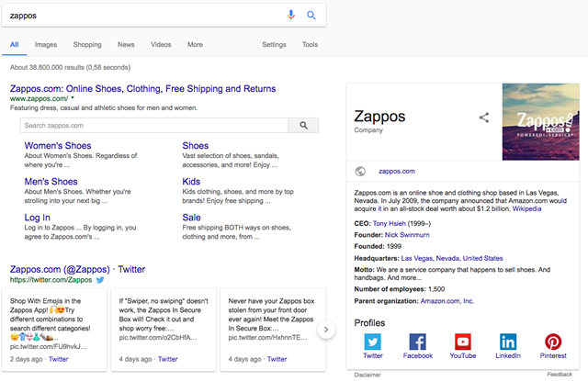Open the Never have your Zappos box tweet
Image resolution: width=588 pixels, height=381 pixels.
(273, 330)
